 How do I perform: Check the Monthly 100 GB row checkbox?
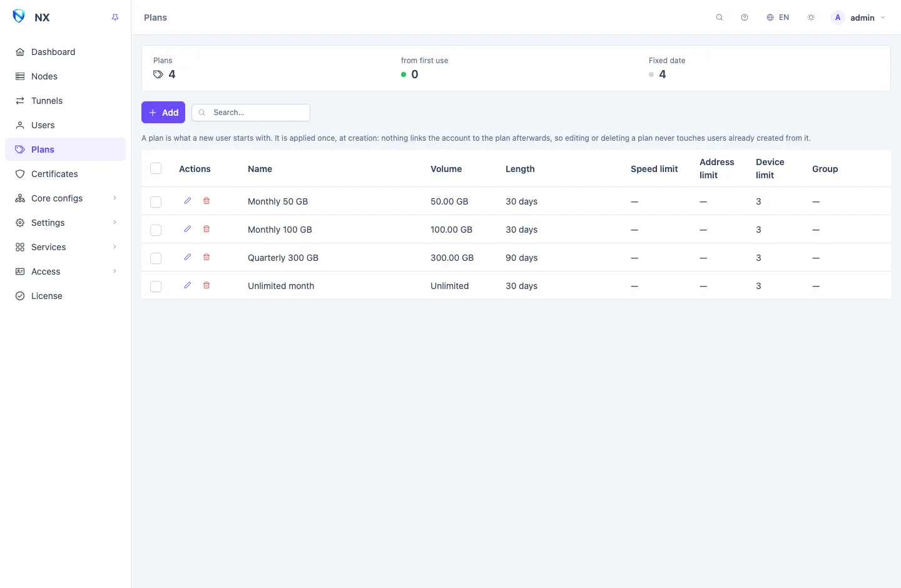point(156,230)
